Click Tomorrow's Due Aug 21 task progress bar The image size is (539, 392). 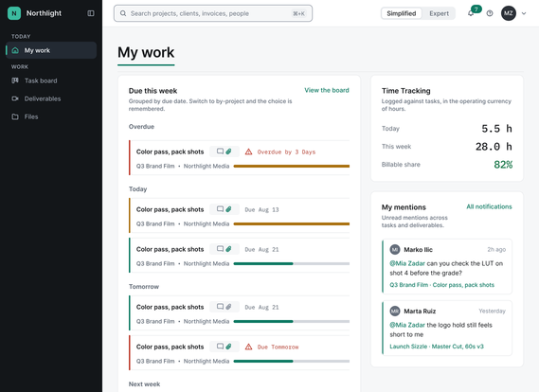292,322
